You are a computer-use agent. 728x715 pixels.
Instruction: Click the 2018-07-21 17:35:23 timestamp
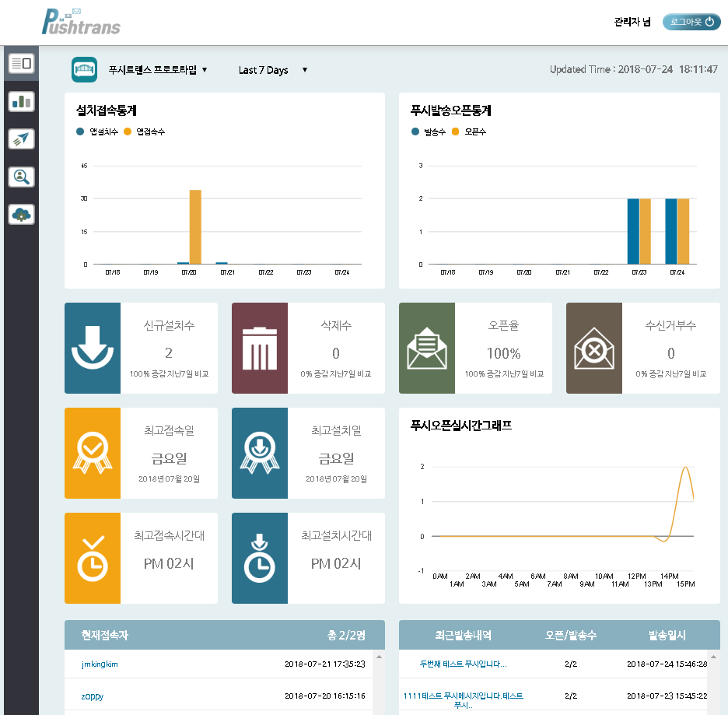[325, 664]
